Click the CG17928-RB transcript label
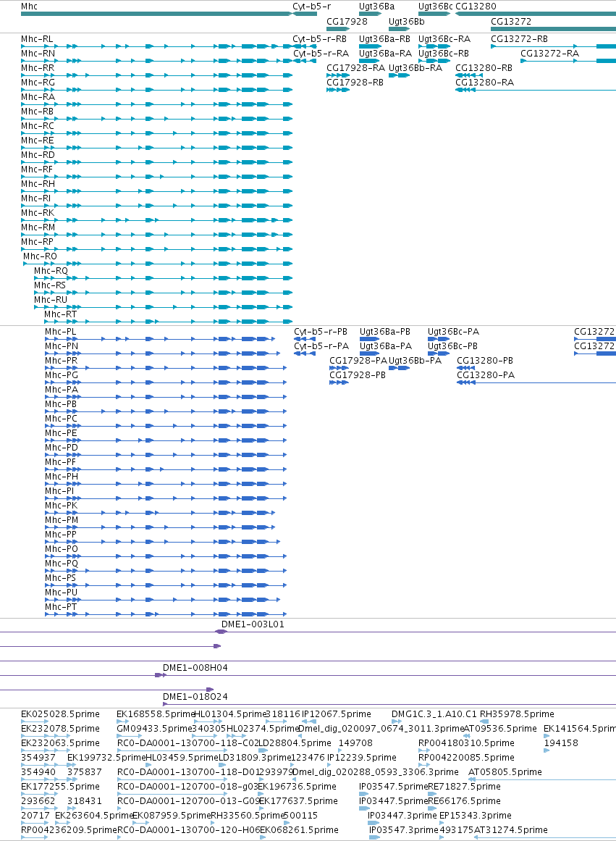The image size is (616, 841). [x=355, y=83]
